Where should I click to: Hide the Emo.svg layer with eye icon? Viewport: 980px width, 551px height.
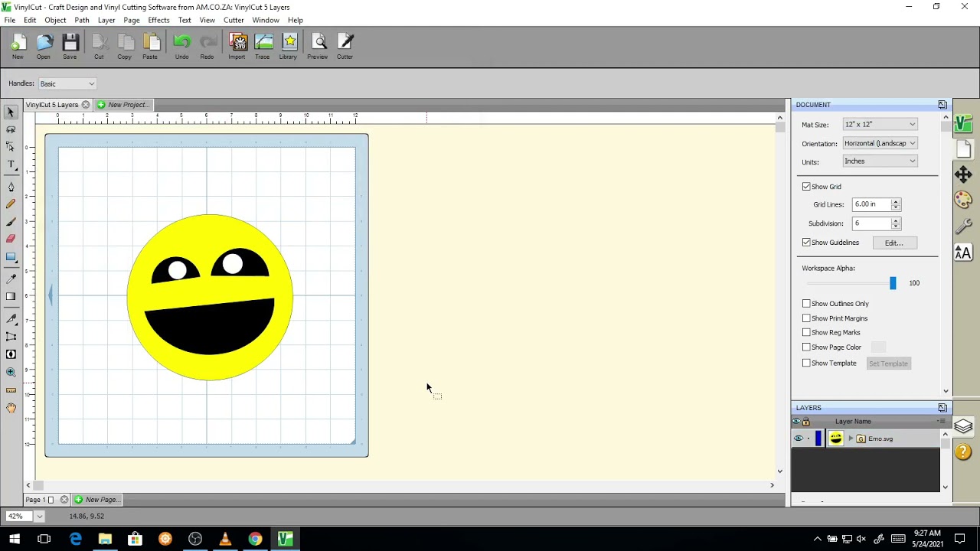tap(799, 439)
